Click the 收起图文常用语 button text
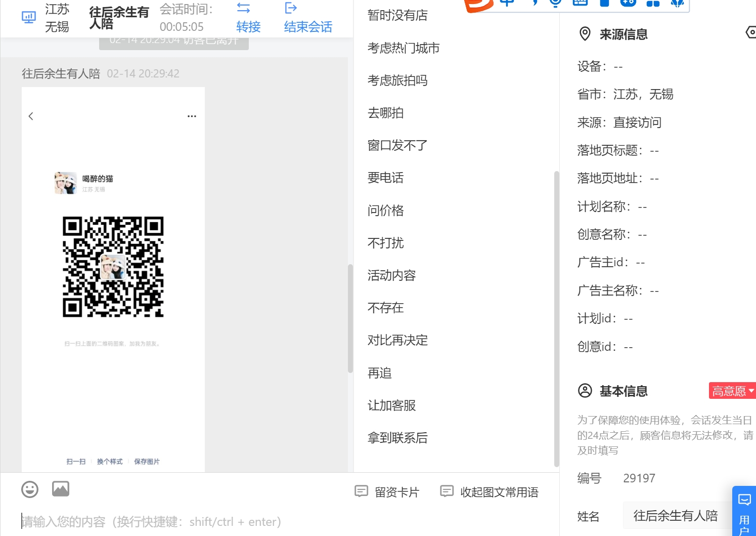Image resolution: width=756 pixels, height=536 pixels. 499,492
